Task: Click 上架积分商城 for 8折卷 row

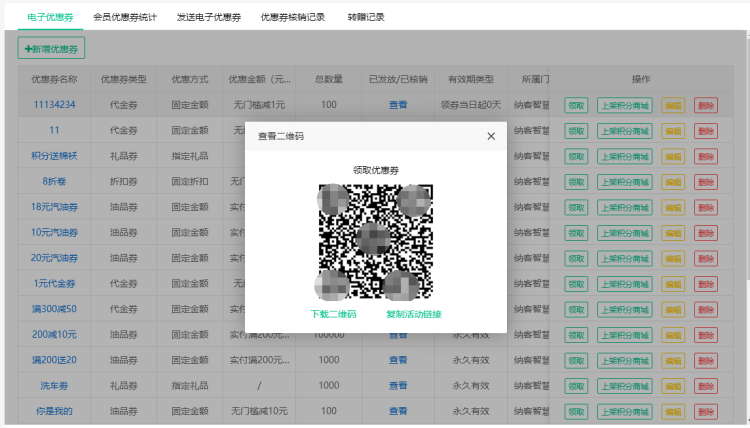Action: pos(625,182)
